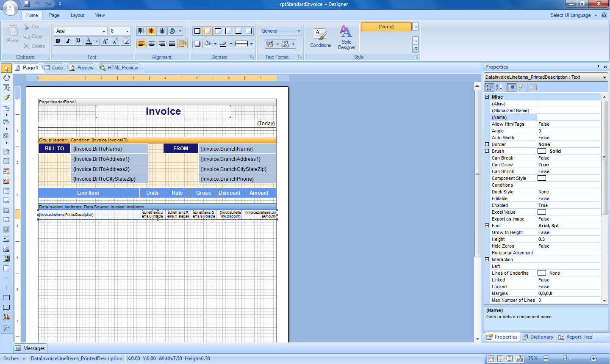Open the Messages panel button
Image resolution: width=610 pixels, height=364 pixels.
point(30,348)
